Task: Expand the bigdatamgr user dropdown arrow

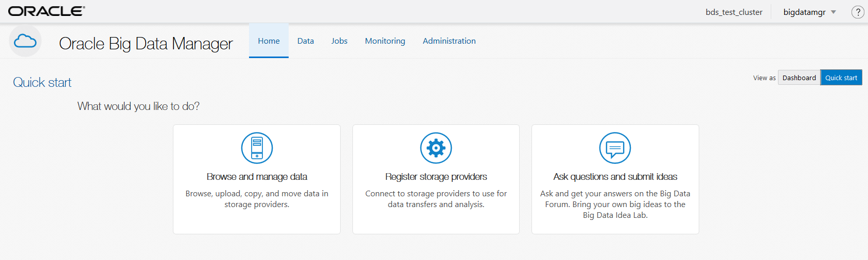Action: pyautogui.click(x=834, y=12)
